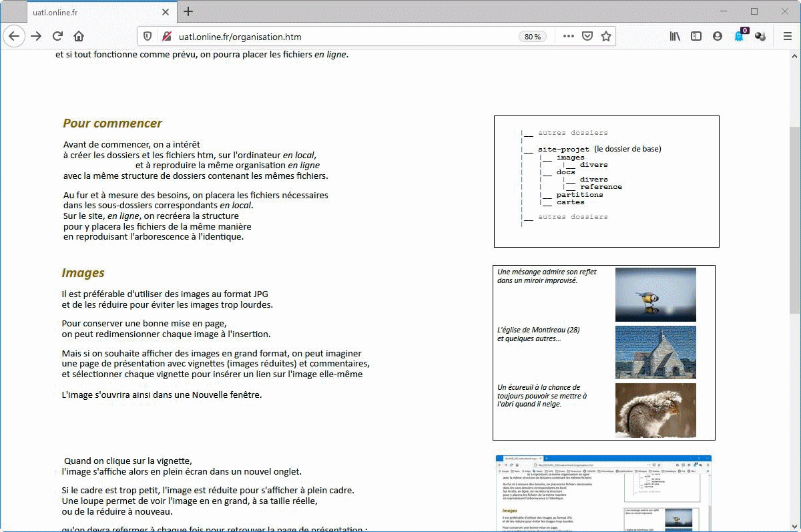The height and width of the screenshot is (532, 801).
Task: Click 'cartes' in the folder tree
Action: pos(571,202)
